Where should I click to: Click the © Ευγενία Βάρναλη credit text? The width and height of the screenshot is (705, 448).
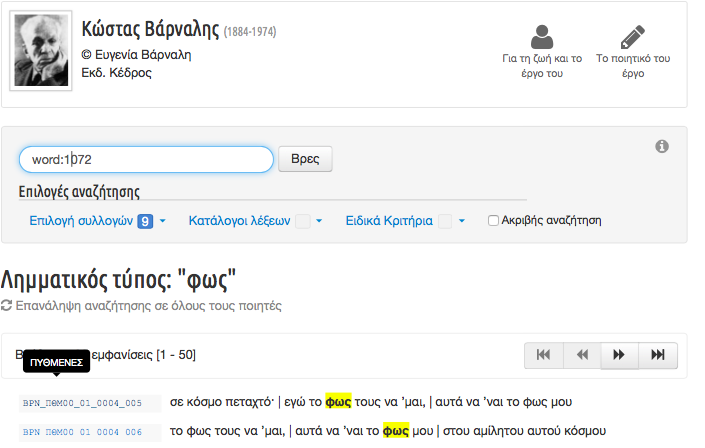point(136,55)
